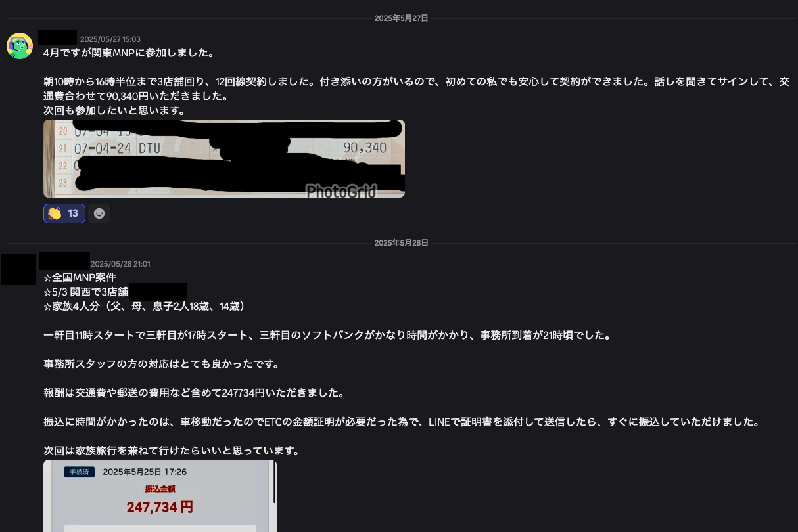Click the 2025/05/27 15:03 timestamp

click(x=110, y=39)
